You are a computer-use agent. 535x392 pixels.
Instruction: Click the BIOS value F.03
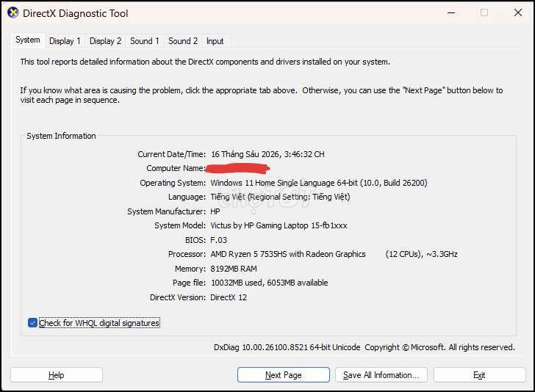(x=219, y=240)
